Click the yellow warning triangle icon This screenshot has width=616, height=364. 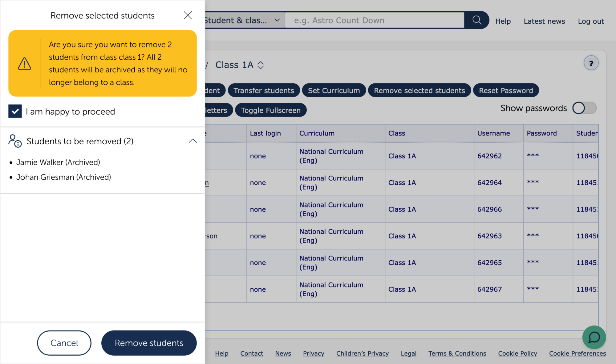[x=24, y=64]
